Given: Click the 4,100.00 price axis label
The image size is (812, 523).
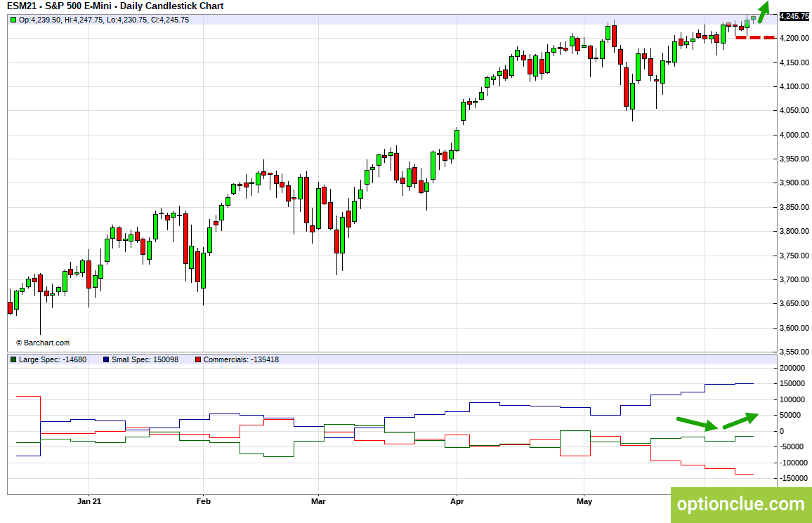Looking at the screenshot, I should [x=794, y=86].
